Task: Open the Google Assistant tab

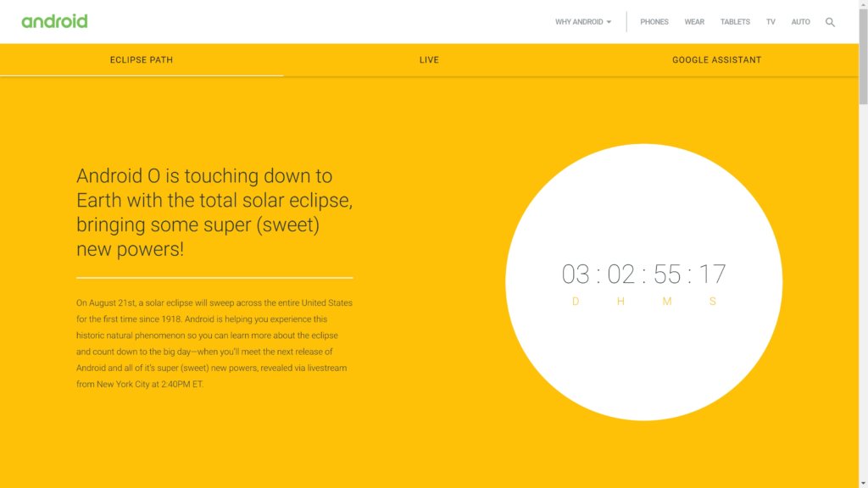Action: click(x=716, y=60)
